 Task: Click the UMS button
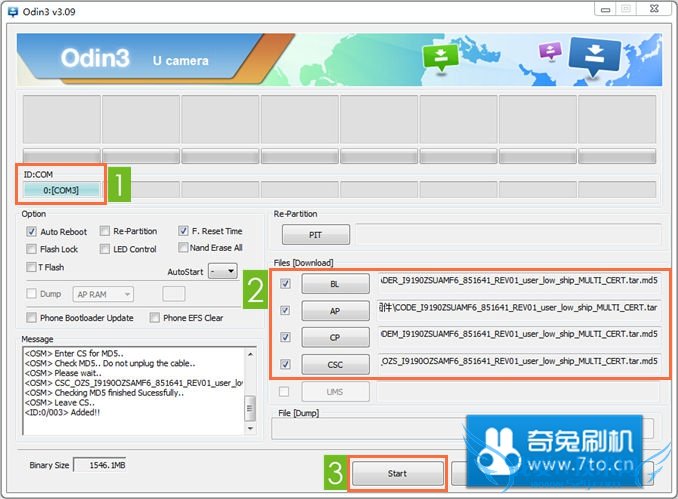pos(336,392)
